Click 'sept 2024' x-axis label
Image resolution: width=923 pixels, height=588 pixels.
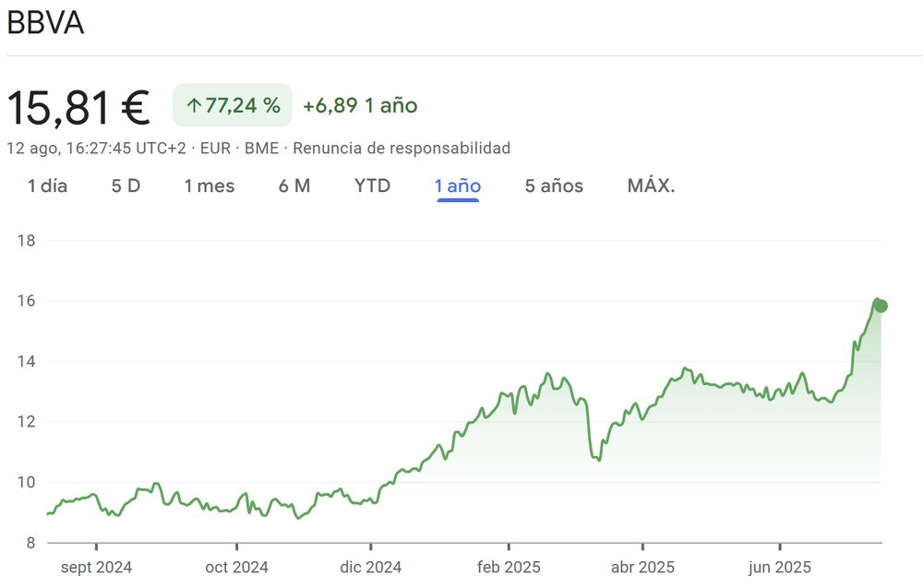click(97, 568)
